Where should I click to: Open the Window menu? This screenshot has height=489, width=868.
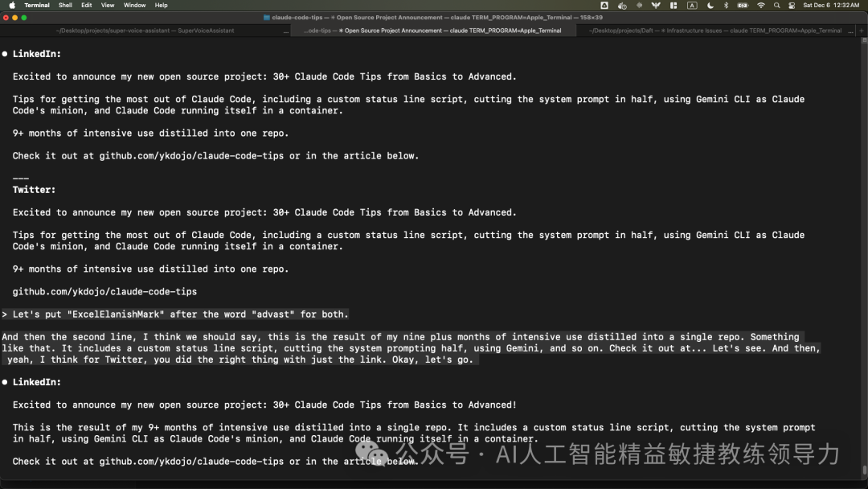pos(134,5)
